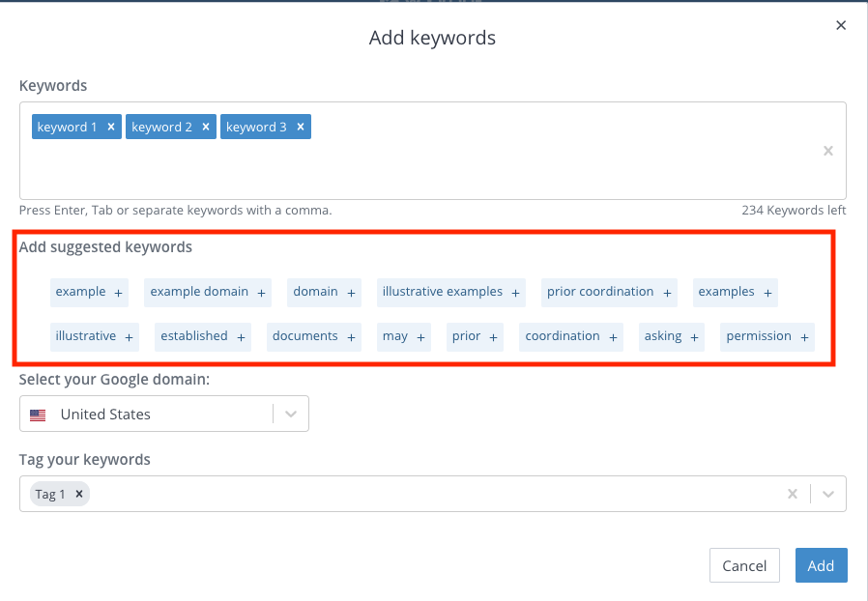Image resolution: width=868 pixels, height=601 pixels.
Task: Add suggested keyword 'established'
Action: point(203,336)
